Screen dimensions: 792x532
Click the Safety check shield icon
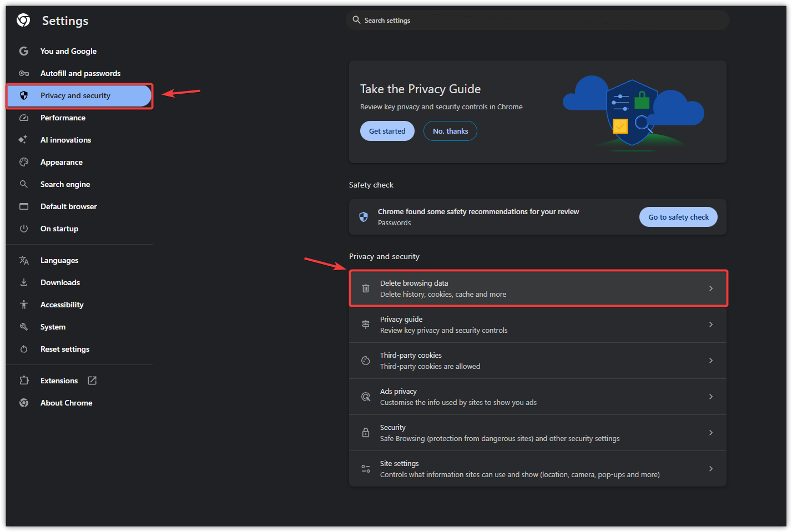(x=364, y=217)
